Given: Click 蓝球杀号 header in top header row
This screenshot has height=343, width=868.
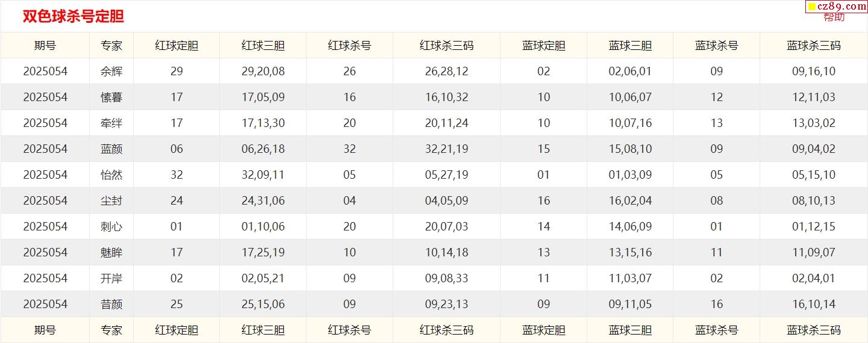Looking at the screenshot, I should 717,45.
